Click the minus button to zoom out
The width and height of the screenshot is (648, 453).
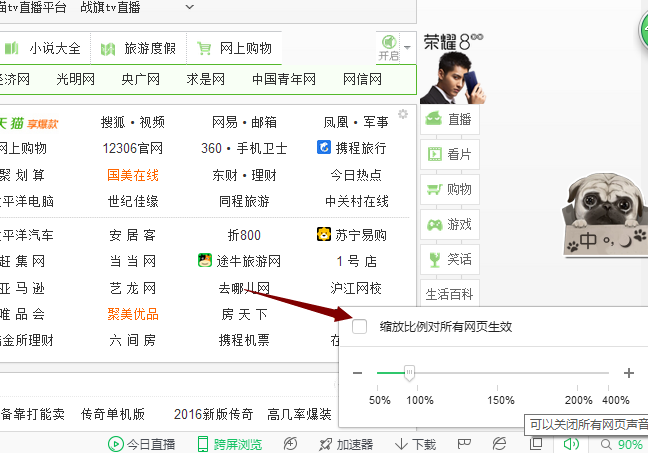point(357,373)
